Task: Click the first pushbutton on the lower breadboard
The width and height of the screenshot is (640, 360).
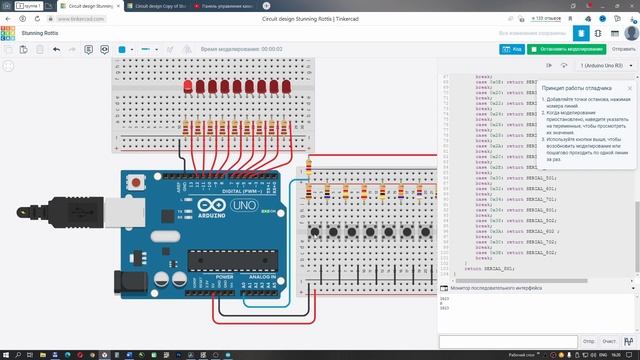Action: (315, 232)
